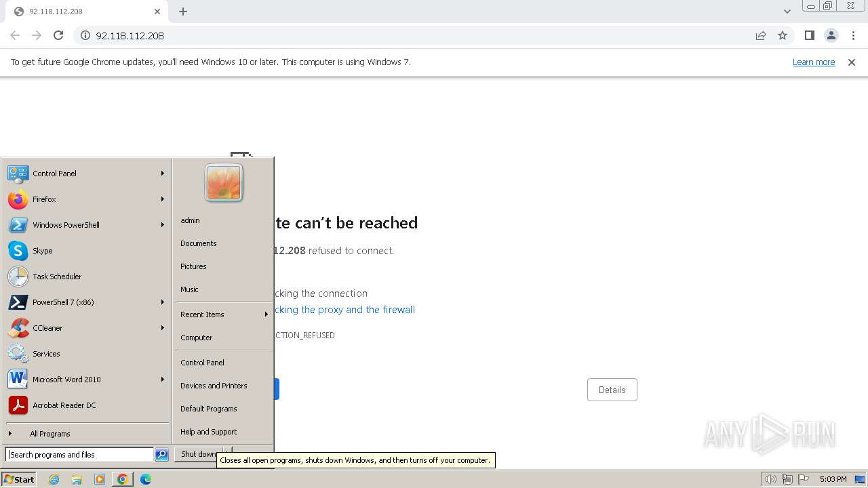Open Help and Support

(224, 432)
